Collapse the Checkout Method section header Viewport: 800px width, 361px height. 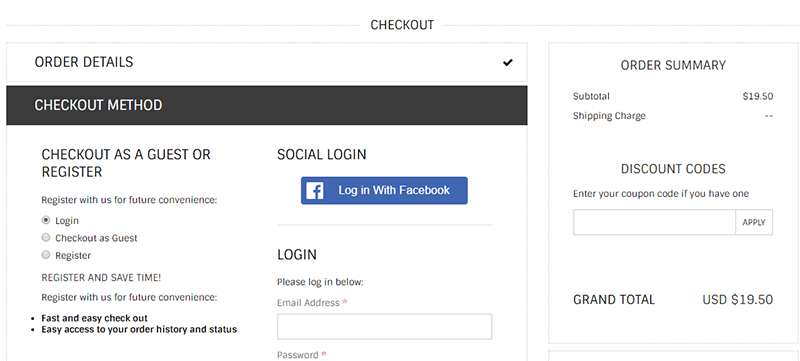(x=267, y=105)
